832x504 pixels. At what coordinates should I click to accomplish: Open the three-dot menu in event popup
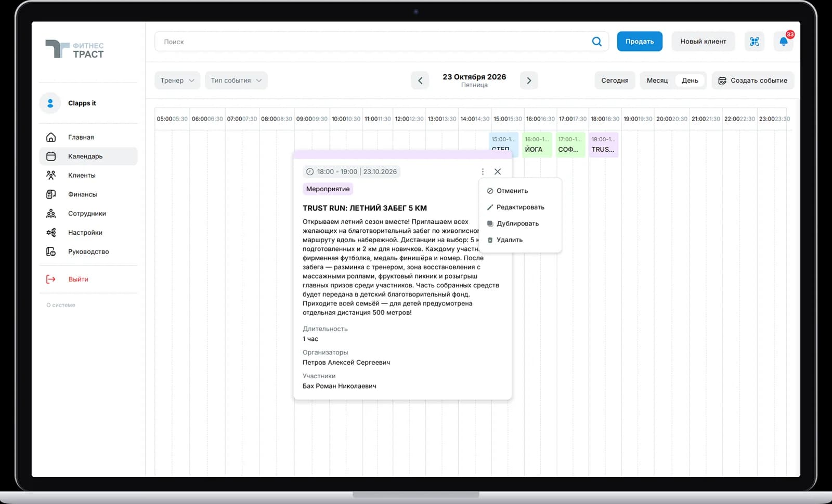click(483, 171)
